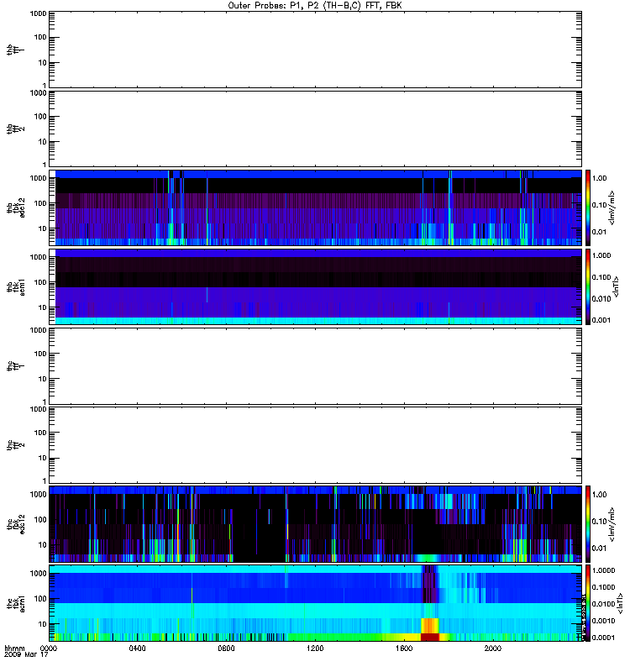This screenshot has height=672, width=630.
Task: Click the thb fbk scm1 spectrogram panel
Action: [316, 286]
